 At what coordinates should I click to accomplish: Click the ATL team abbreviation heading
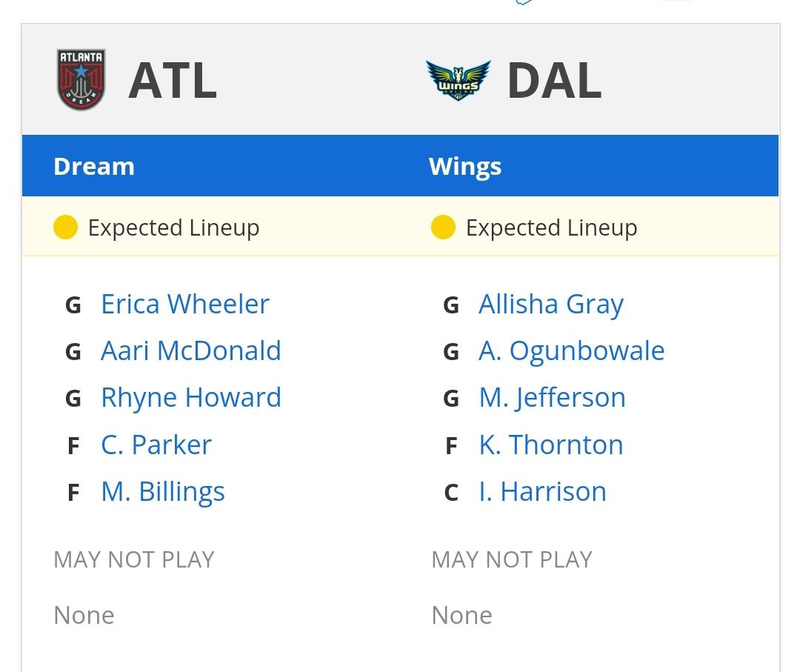[x=173, y=80]
